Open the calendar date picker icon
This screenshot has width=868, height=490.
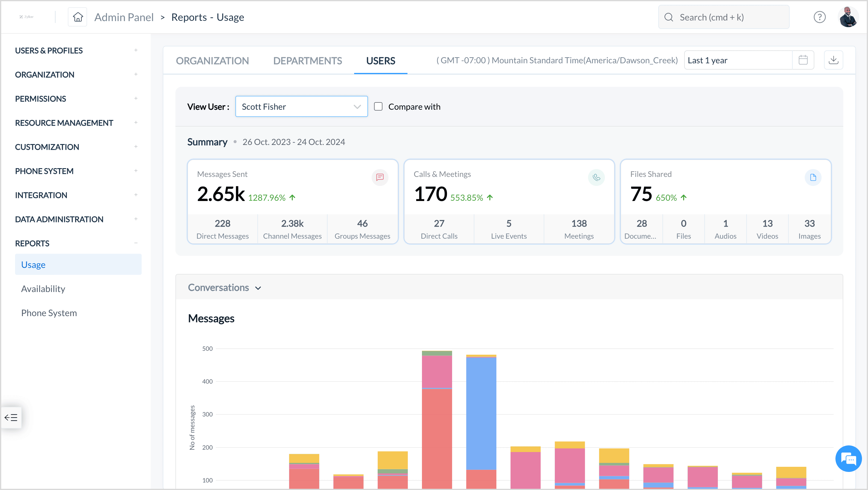pos(803,60)
